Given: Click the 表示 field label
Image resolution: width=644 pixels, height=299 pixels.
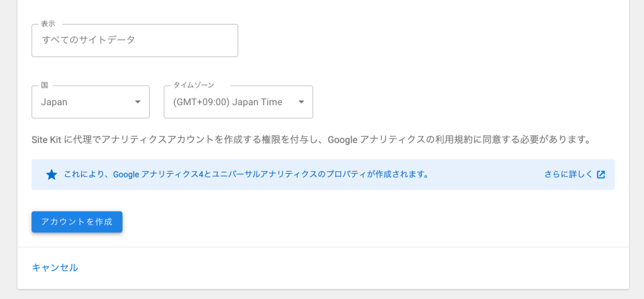Looking at the screenshot, I should [x=48, y=24].
